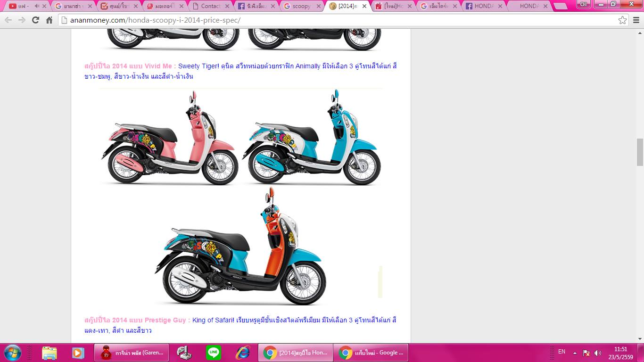Image resolution: width=644 pixels, height=362 pixels.
Task: Switch to the scoopy Google search tab
Action: 302,6
